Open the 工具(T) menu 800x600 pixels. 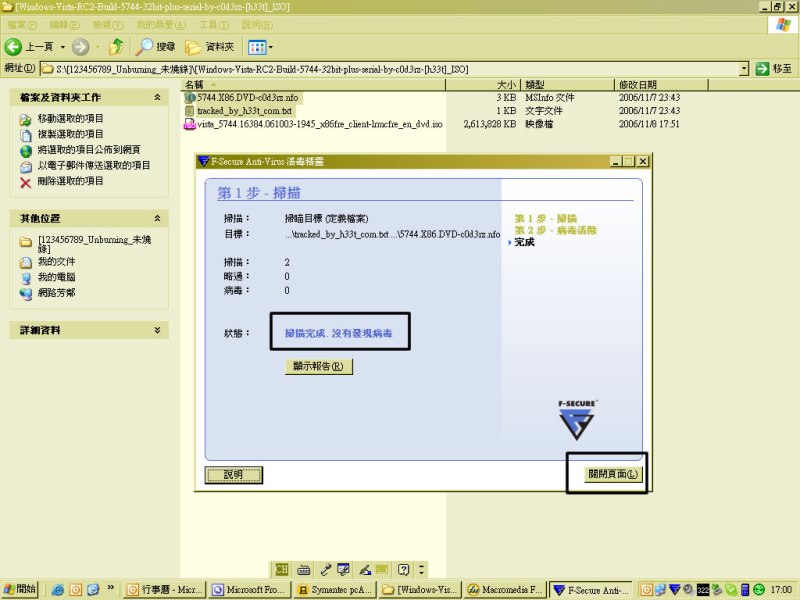(x=214, y=24)
